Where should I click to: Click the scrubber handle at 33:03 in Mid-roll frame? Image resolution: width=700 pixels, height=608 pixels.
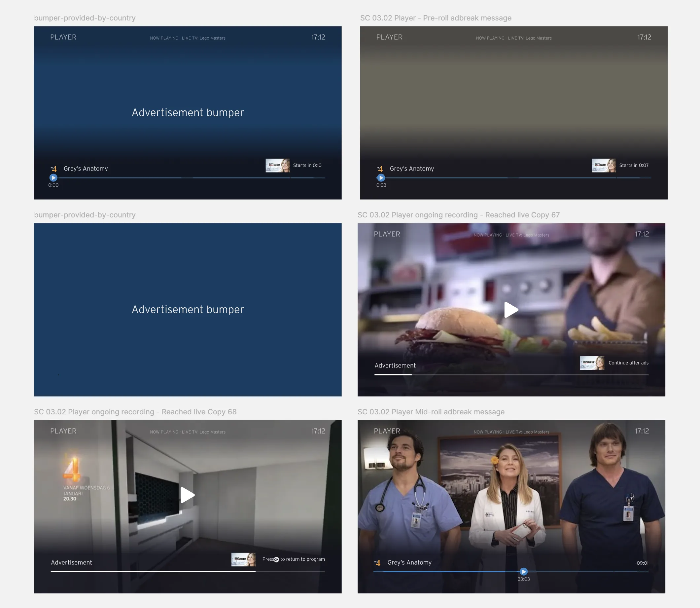pyautogui.click(x=523, y=571)
